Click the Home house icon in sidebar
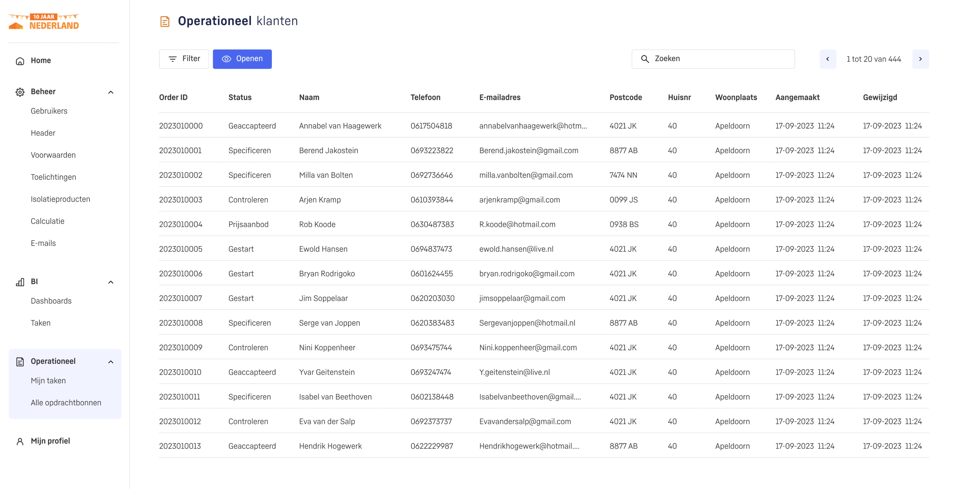The height and width of the screenshot is (489, 980). [20, 61]
